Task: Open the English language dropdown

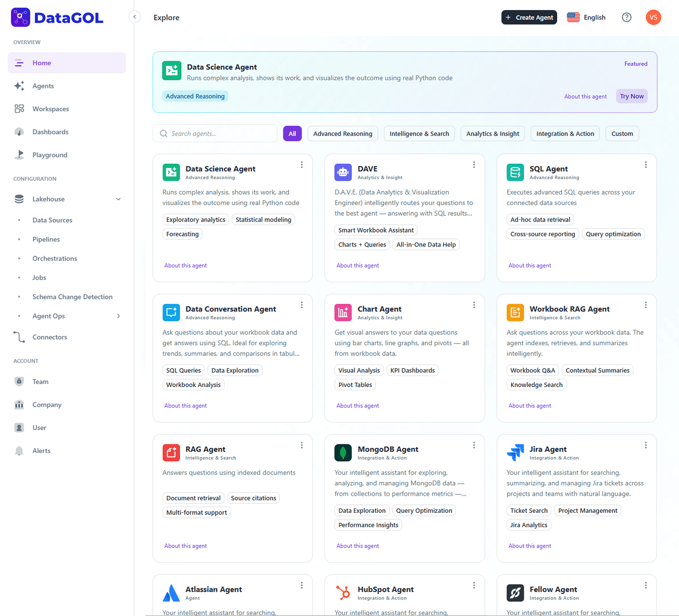Action: point(586,18)
